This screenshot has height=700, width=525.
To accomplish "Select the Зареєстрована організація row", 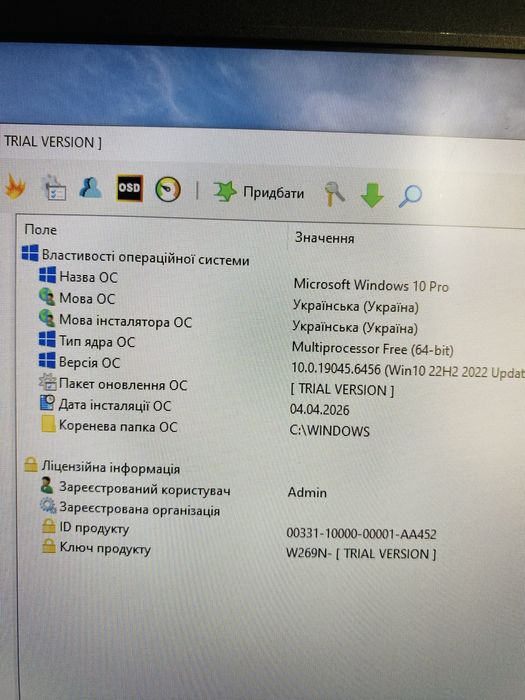I will pos(130,508).
